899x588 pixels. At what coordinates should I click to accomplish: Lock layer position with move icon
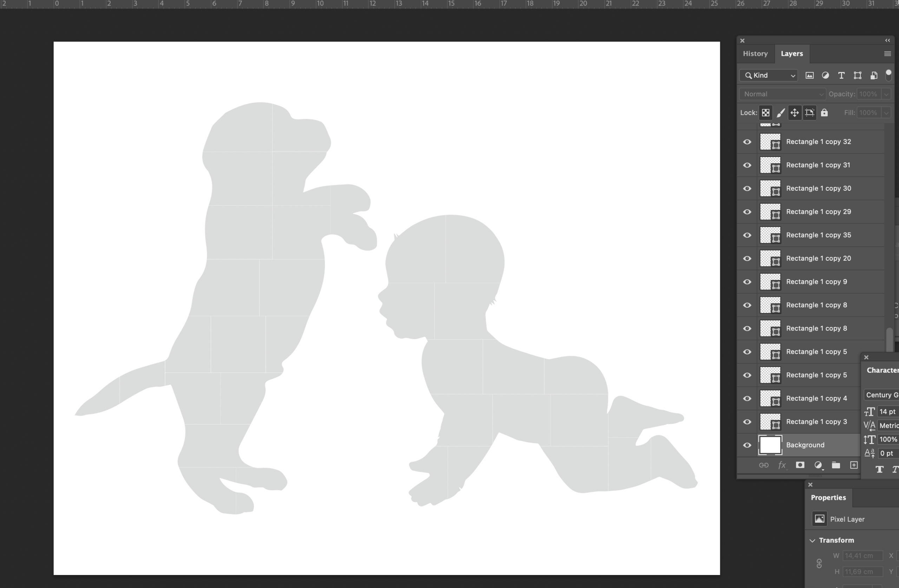point(795,113)
